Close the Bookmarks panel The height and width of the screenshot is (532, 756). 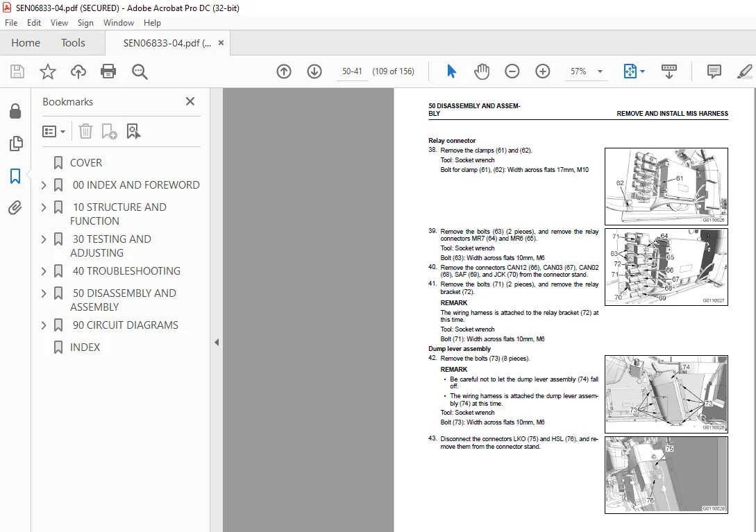(190, 101)
